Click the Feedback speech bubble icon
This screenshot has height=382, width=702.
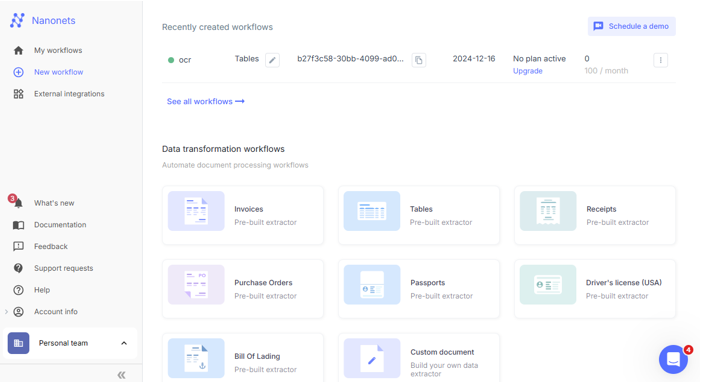[18, 246]
